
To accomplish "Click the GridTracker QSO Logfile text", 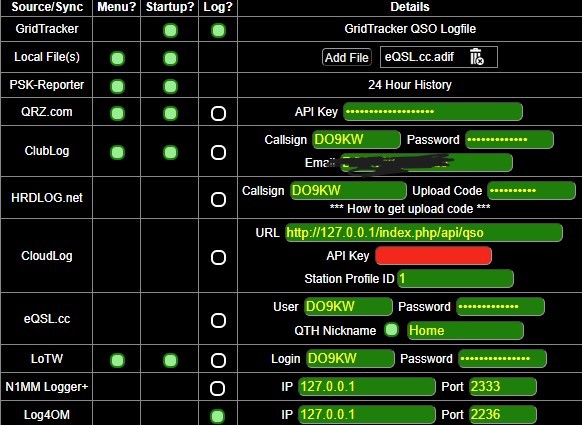I will [x=410, y=29].
